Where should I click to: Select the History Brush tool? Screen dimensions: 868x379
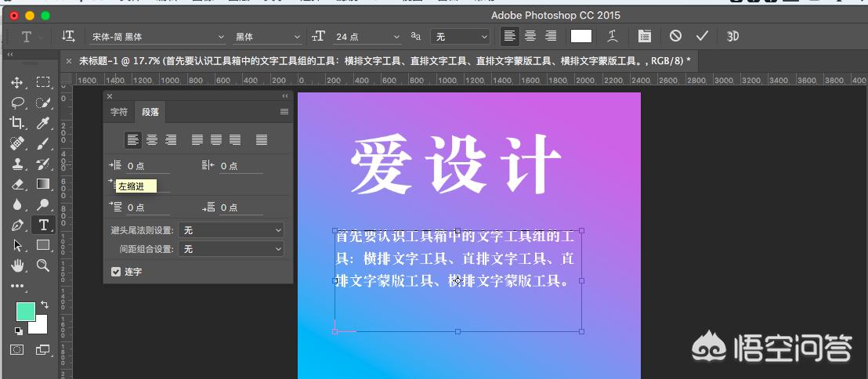43,164
